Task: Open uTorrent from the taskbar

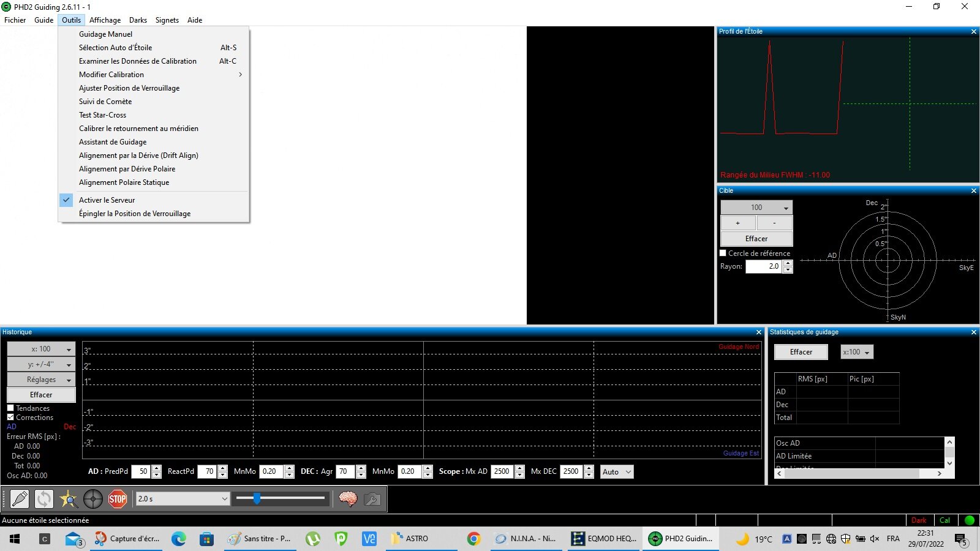Action: click(x=313, y=539)
